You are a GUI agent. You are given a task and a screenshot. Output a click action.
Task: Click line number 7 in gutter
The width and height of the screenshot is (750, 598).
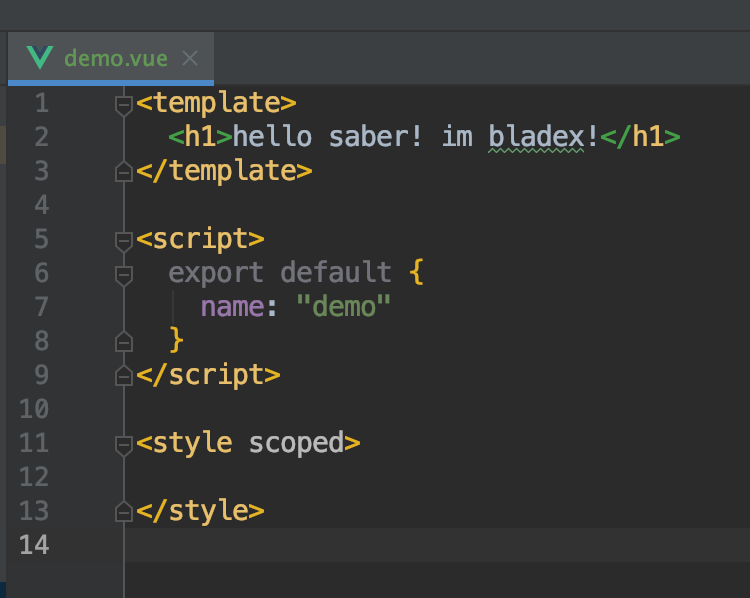tap(42, 307)
